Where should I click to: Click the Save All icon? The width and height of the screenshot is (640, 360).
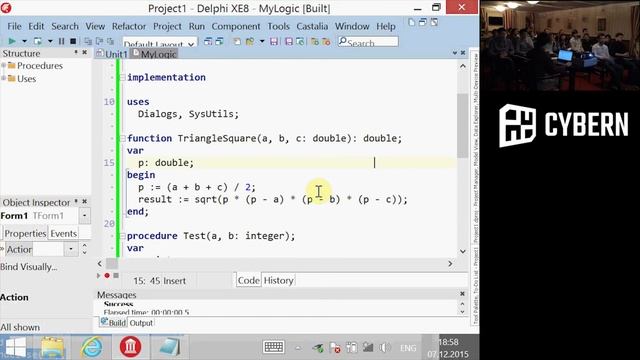(x=289, y=41)
